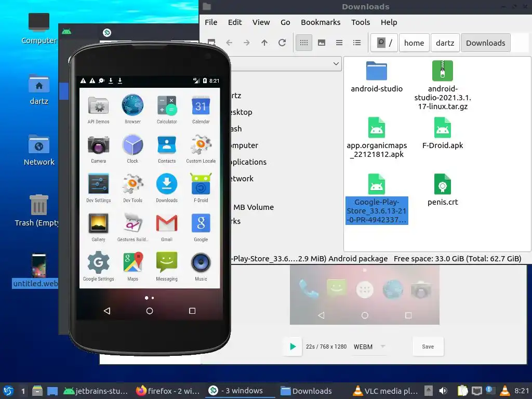Click the root path button
This screenshot has width=532, height=399.
(x=384, y=43)
